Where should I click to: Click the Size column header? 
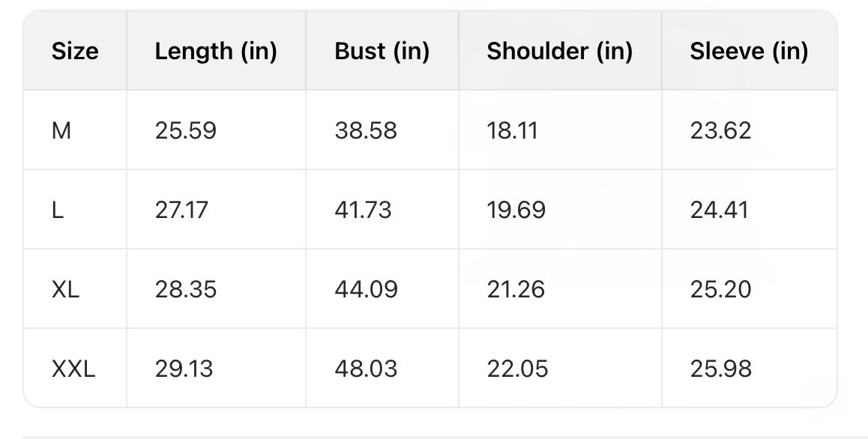pos(75,52)
